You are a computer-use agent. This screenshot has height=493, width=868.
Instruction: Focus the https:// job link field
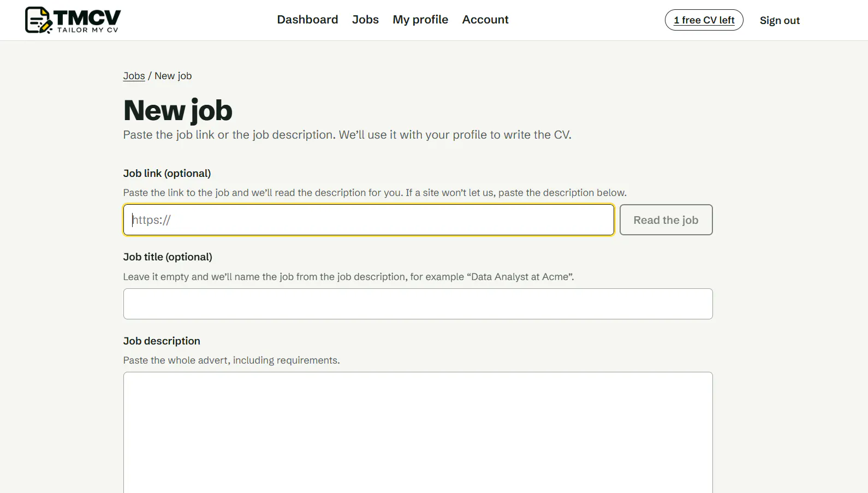coord(368,220)
